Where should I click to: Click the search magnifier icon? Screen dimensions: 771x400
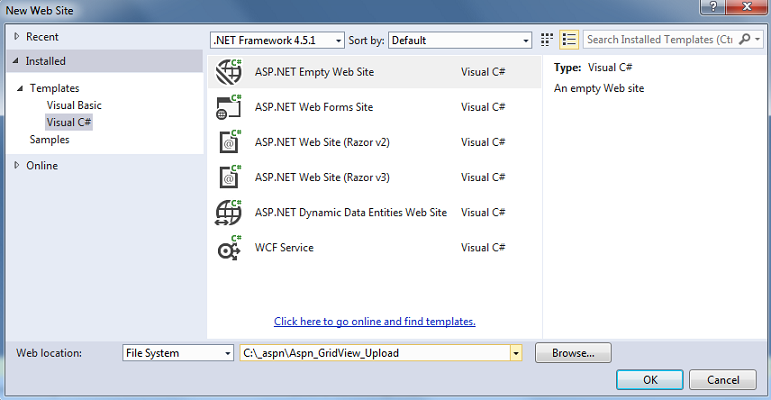pyautogui.click(x=744, y=39)
